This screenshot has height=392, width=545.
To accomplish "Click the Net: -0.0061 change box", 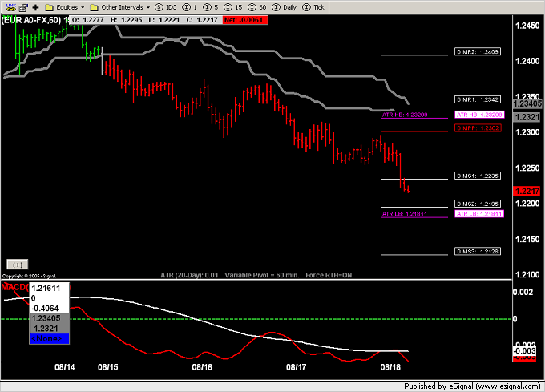I will (x=245, y=20).
